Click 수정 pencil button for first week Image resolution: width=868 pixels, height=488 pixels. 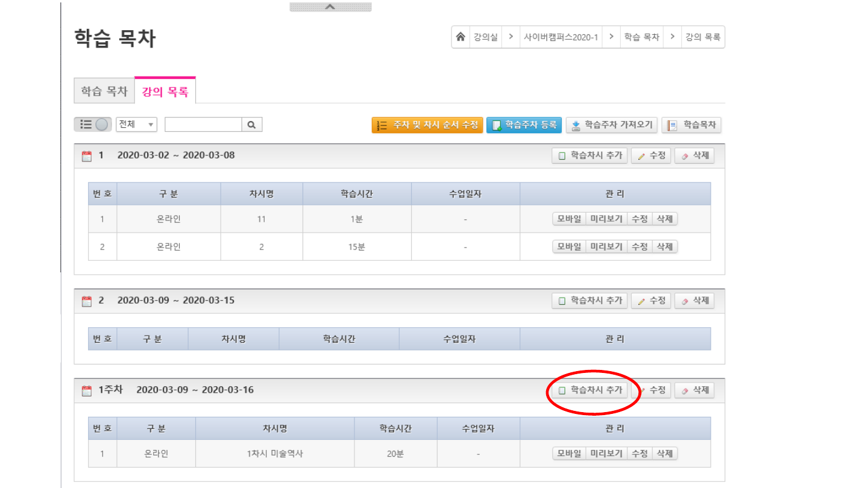point(651,156)
